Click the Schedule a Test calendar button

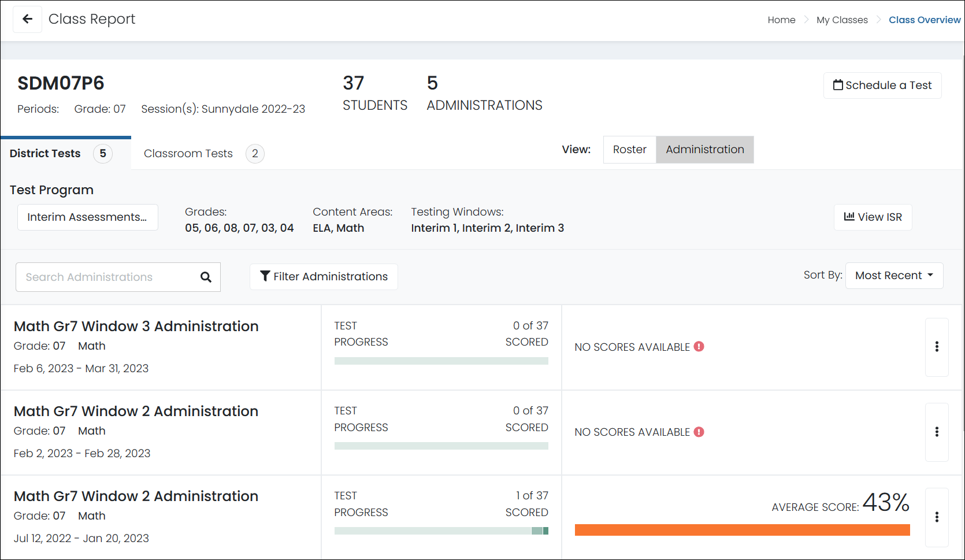(882, 86)
